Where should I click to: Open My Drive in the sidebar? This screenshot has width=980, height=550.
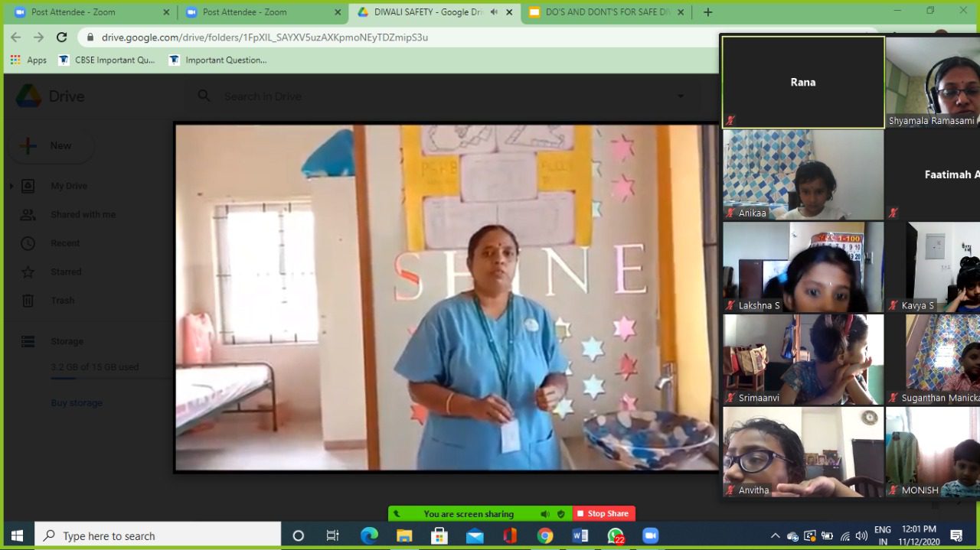click(x=69, y=186)
